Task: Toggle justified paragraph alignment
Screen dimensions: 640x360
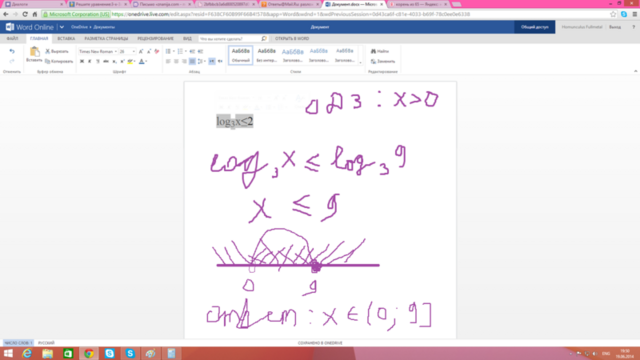Action: pyautogui.click(x=192, y=61)
